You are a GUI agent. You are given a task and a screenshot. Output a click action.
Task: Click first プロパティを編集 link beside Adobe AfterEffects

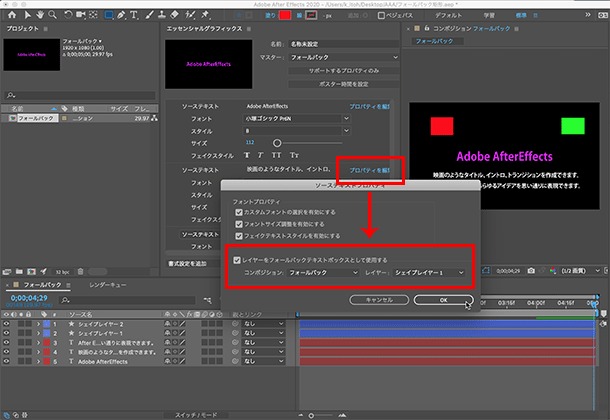pyautogui.click(x=369, y=106)
